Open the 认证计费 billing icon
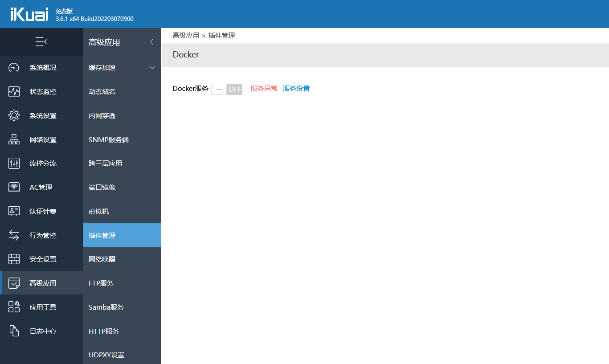Viewport: 609px width, 364px height. click(14, 211)
